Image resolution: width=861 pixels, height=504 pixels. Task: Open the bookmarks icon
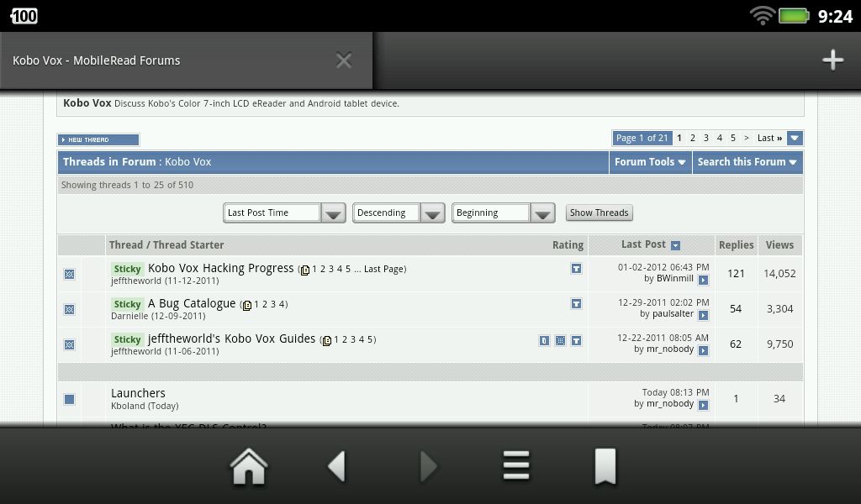[605, 467]
